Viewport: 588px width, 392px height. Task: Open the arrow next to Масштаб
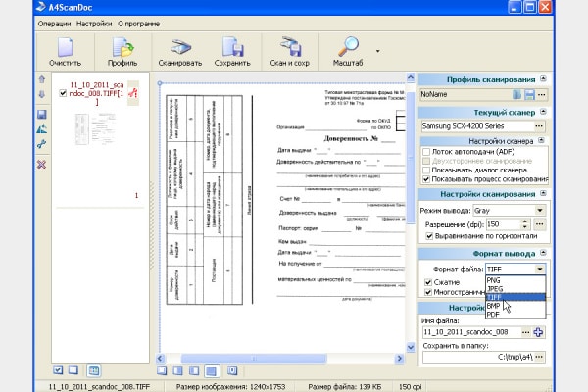point(378,50)
